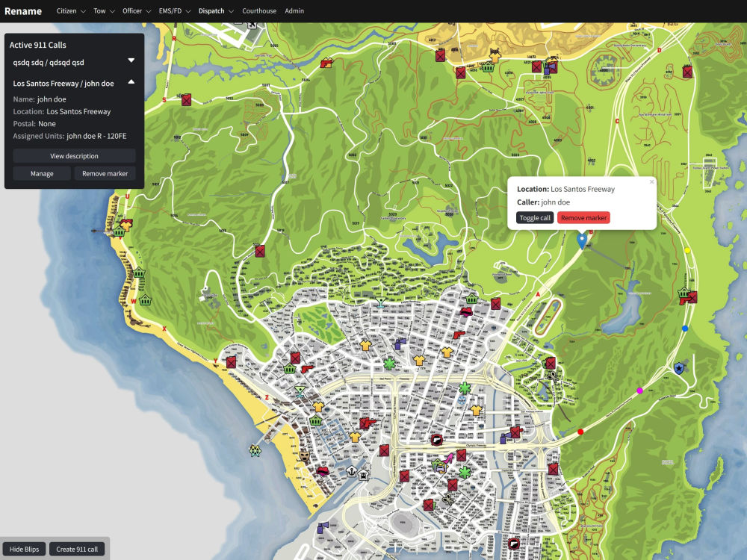Click the gas can blip at the far northeast
This screenshot has height=560, width=747.
click(x=687, y=72)
